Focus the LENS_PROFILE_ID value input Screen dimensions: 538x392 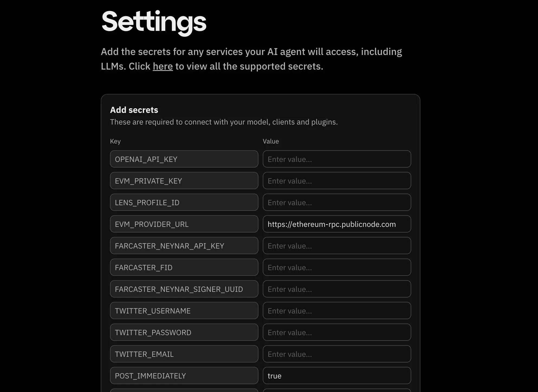point(337,202)
